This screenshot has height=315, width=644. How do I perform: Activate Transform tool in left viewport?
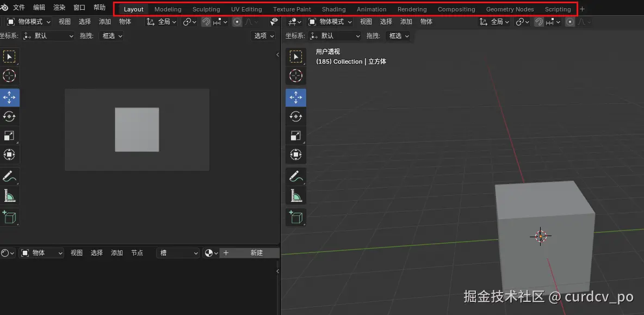(9, 155)
